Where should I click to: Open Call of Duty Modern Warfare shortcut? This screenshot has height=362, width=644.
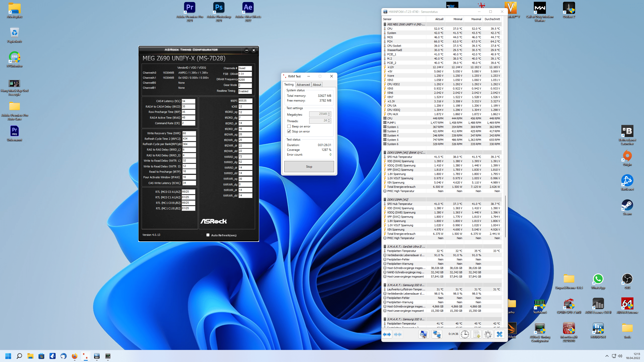(x=540, y=12)
